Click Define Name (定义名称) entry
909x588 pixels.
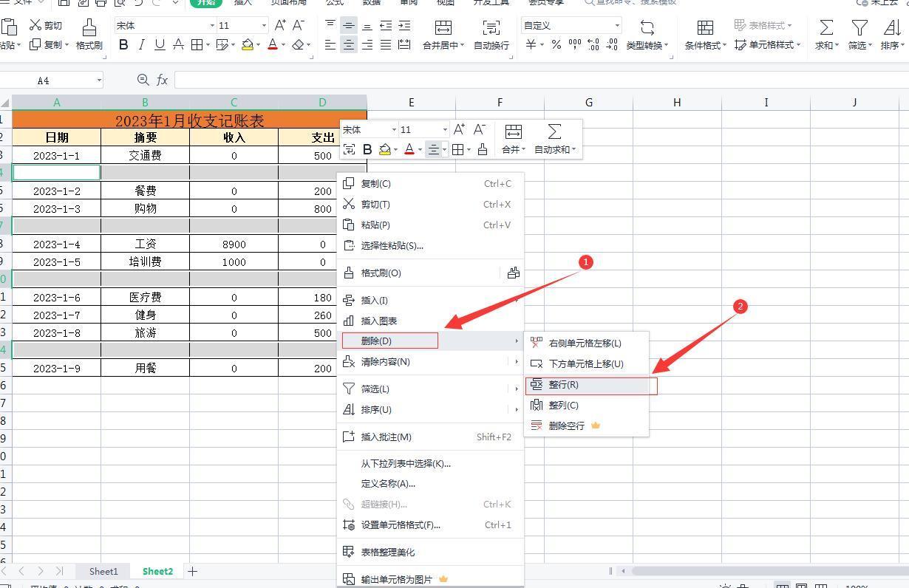click(430, 484)
